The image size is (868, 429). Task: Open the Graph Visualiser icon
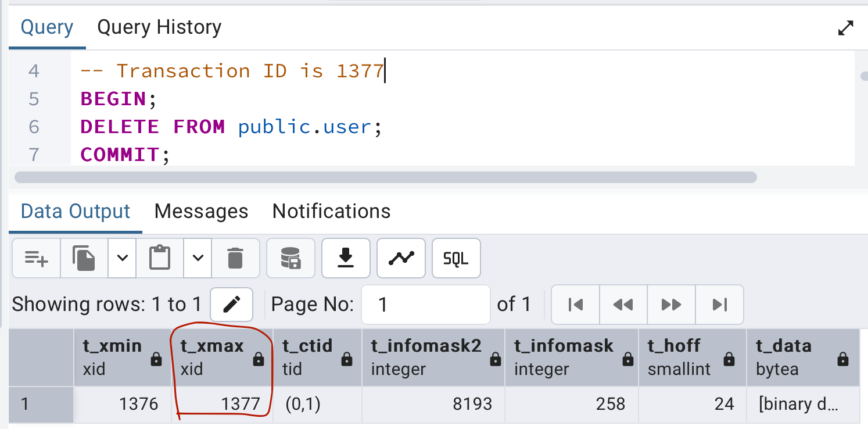(x=401, y=258)
